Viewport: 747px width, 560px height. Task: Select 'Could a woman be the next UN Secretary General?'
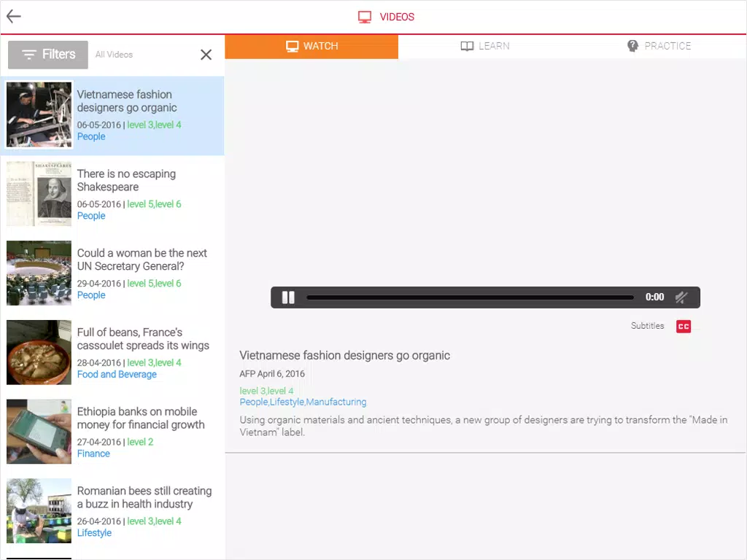[142, 260]
